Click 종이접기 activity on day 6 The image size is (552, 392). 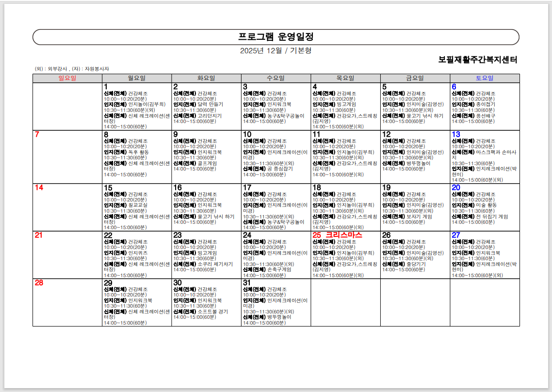point(486,104)
